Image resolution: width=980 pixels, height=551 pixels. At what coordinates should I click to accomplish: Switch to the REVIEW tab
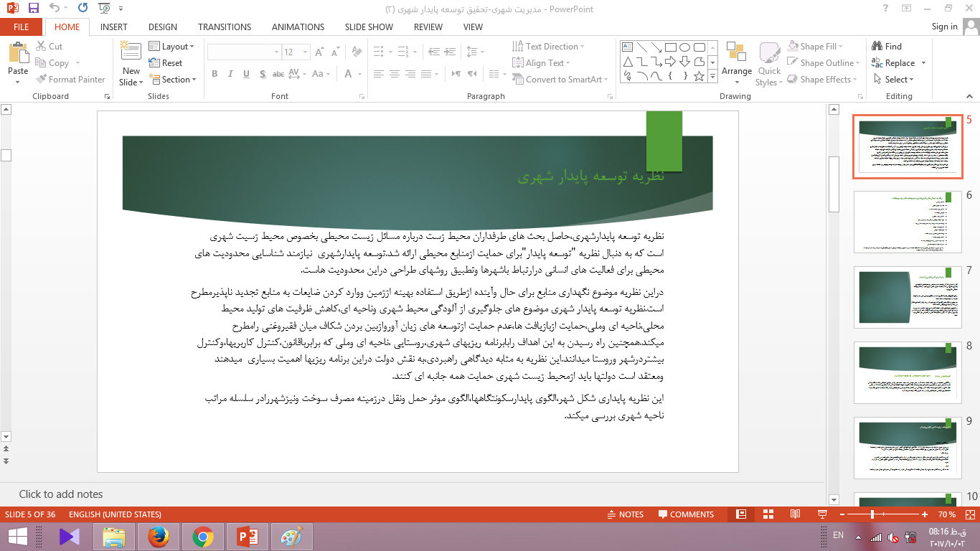coord(428,27)
